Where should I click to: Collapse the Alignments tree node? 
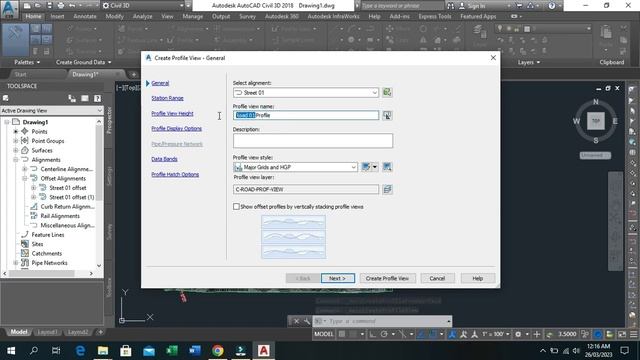[16, 160]
